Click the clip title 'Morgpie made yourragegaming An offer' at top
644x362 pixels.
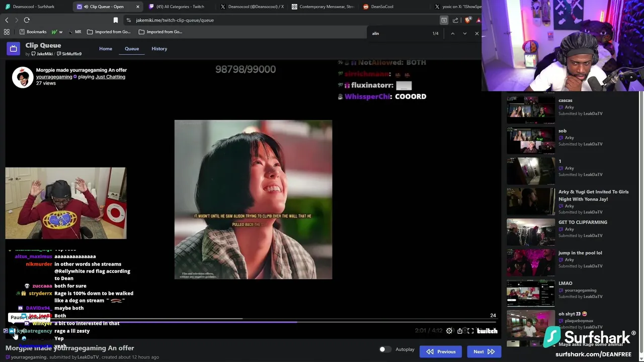(82, 70)
